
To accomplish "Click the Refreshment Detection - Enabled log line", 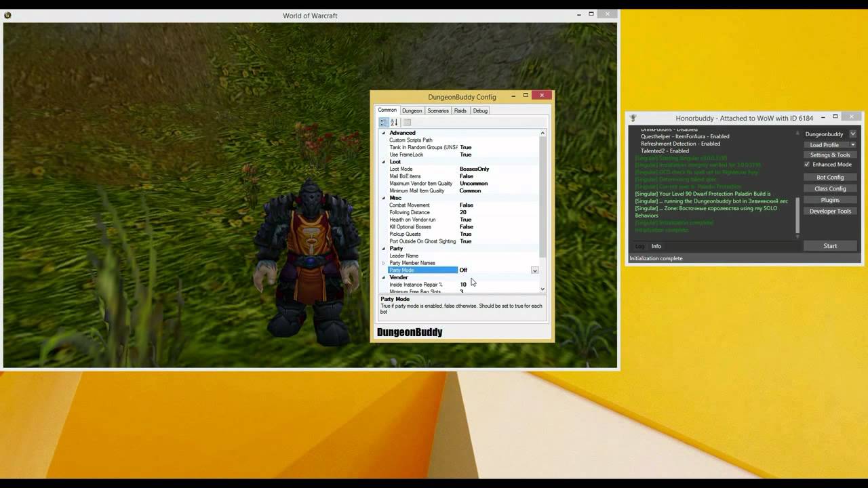I will [x=680, y=144].
